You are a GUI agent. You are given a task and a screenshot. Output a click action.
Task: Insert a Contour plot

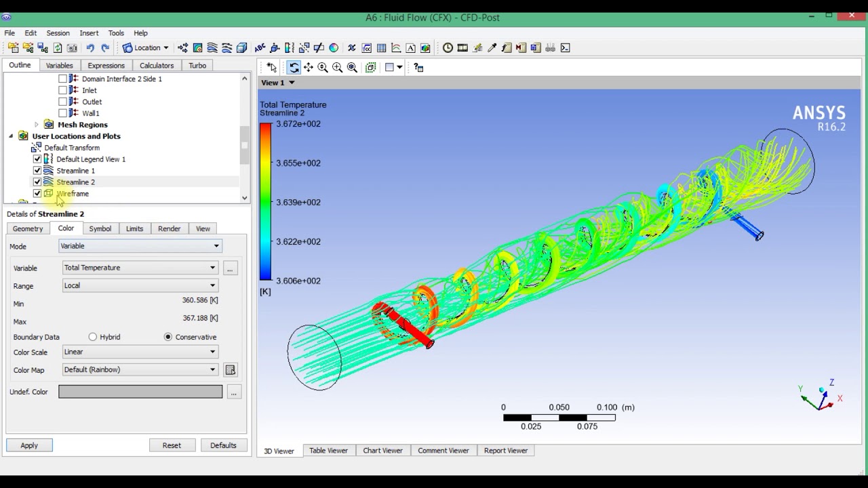click(x=198, y=48)
